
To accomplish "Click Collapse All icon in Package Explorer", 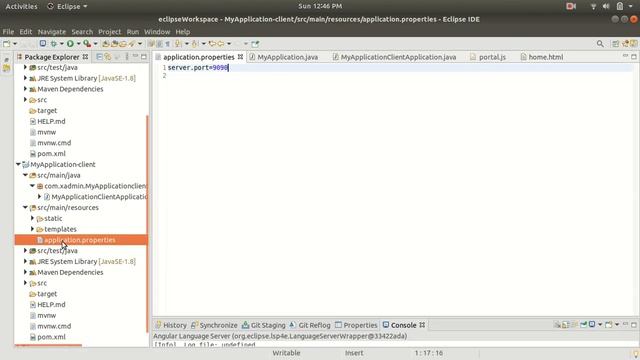I will point(99,57).
